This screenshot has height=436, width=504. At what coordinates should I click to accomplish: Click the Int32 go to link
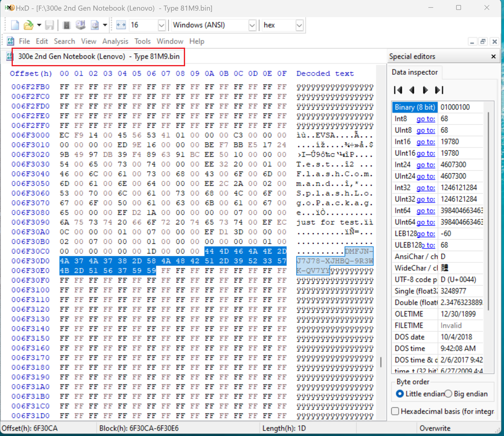click(426, 188)
